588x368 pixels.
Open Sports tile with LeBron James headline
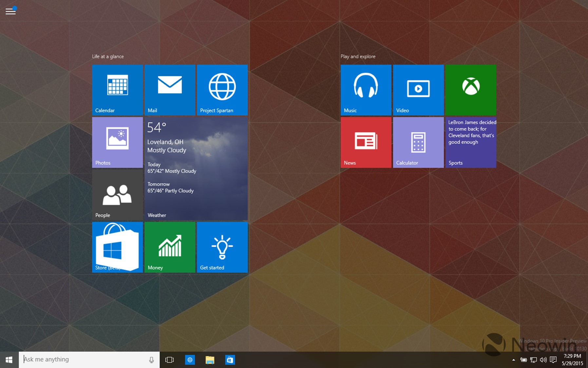click(x=470, y=142)
